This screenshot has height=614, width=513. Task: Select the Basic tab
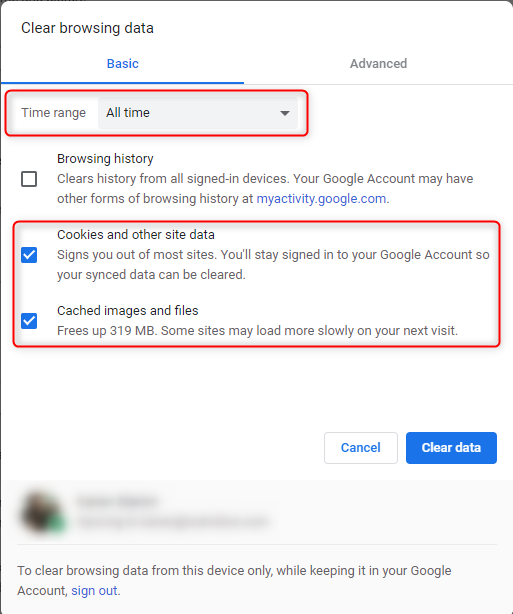123,63
